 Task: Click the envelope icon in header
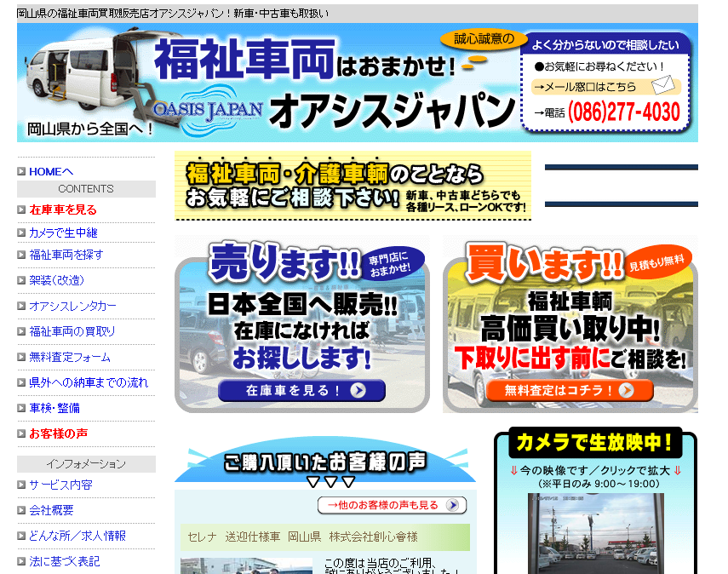[x=662, y=84]
